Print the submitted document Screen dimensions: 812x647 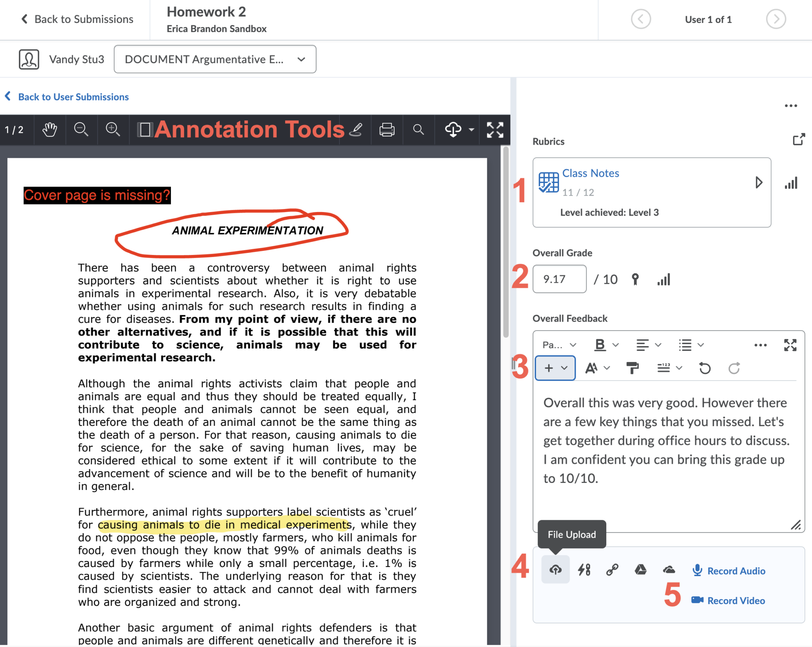point(387,130)
